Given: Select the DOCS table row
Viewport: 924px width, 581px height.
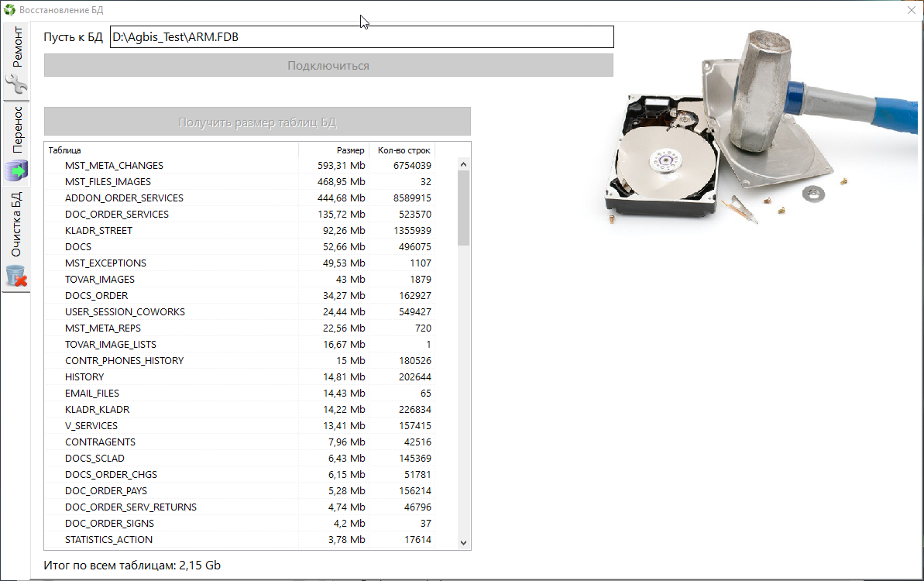Looking at the screenshot, I should [x=239, y=247].
